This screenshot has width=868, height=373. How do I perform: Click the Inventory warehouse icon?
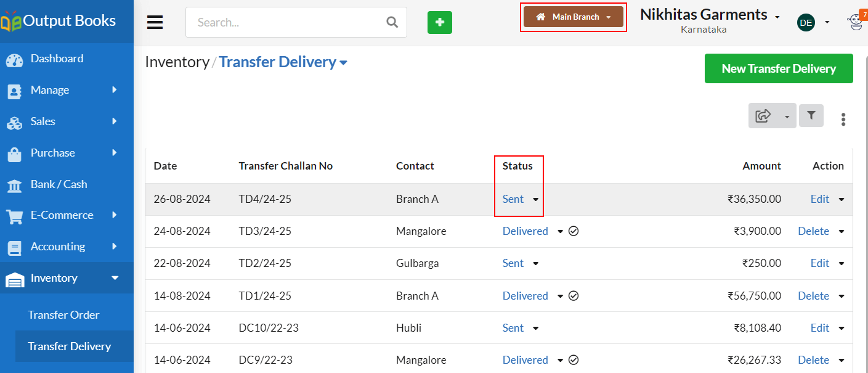(x=15, y=280)
